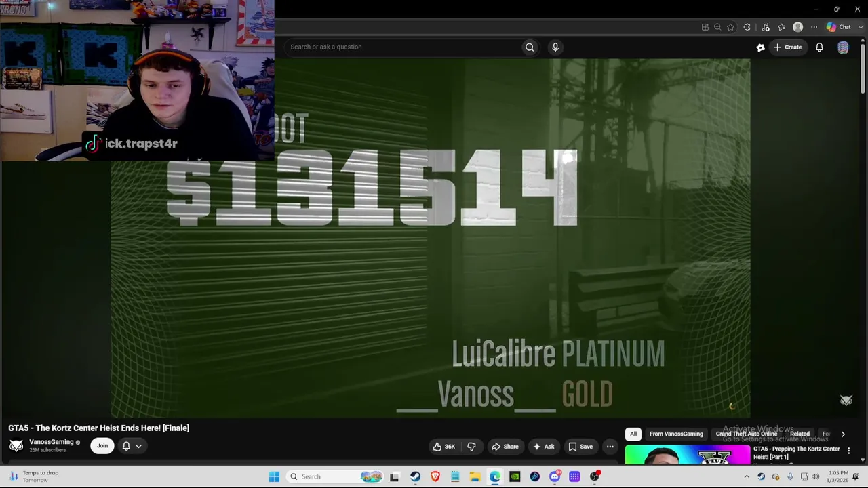The image size is (868, 488).
Task: Zoom out using the address bar magnifier
Action: (x=717, y=27)
